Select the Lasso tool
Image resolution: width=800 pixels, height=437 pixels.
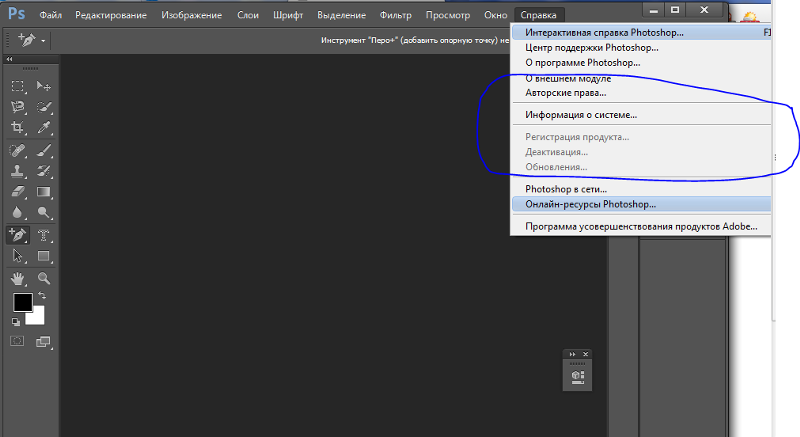(x=18, y=107)
